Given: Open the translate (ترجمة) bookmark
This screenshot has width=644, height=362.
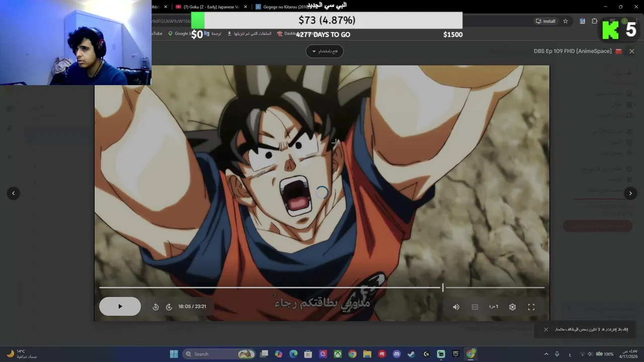Looking at the screenshot, I should (213, 34).
